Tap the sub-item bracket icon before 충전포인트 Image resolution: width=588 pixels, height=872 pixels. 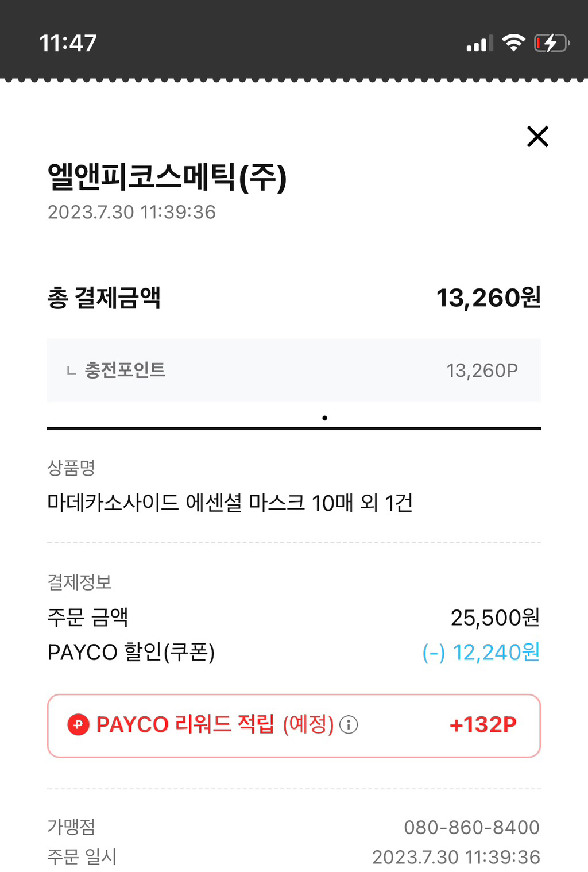[71, 371]
